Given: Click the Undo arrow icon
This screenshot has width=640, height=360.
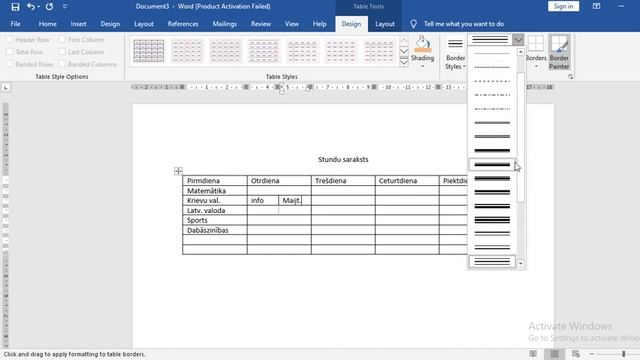Looking at the screenshot, I should tap(31, 7).
